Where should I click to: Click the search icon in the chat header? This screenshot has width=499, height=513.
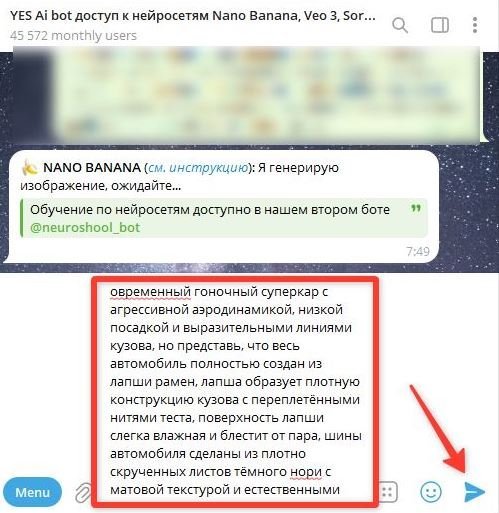[x=400, y=25]
